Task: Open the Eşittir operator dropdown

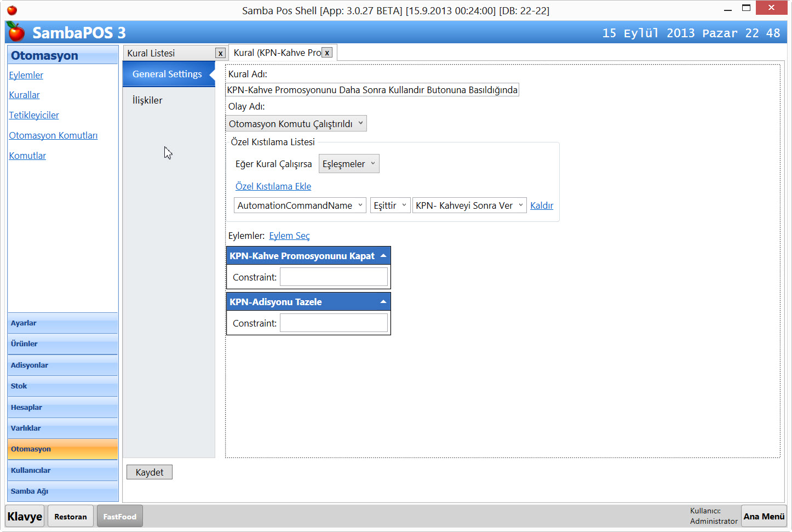Action: tap(390, 205)
